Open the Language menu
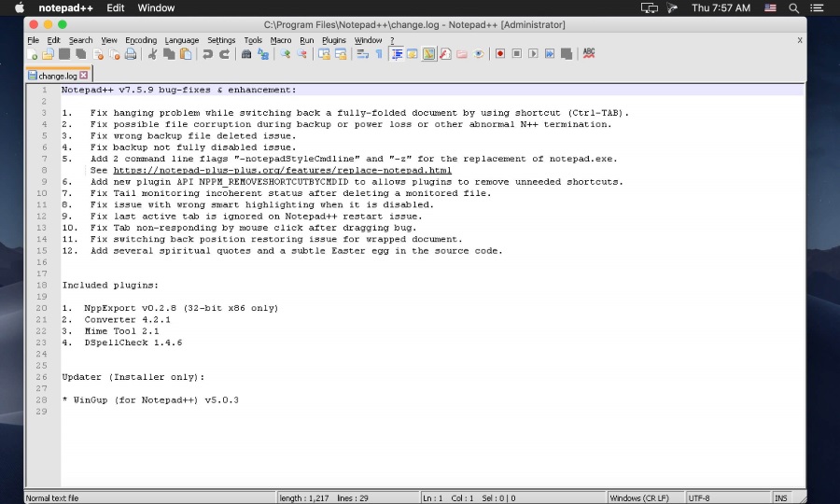 pos(182,40)
